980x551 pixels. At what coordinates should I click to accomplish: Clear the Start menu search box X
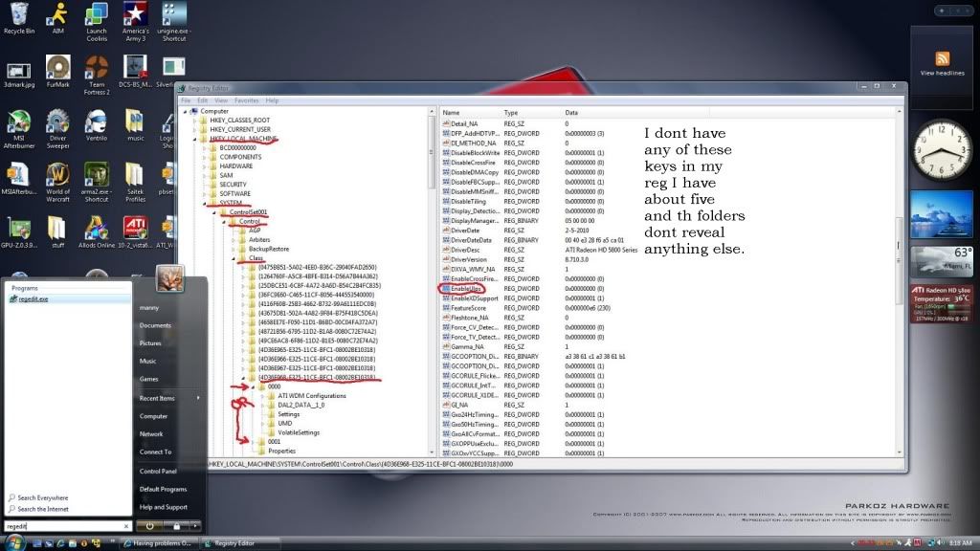126,527
